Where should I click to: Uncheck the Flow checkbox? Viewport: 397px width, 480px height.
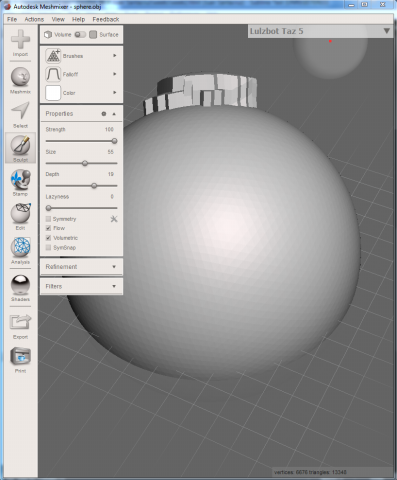point(48,228)
